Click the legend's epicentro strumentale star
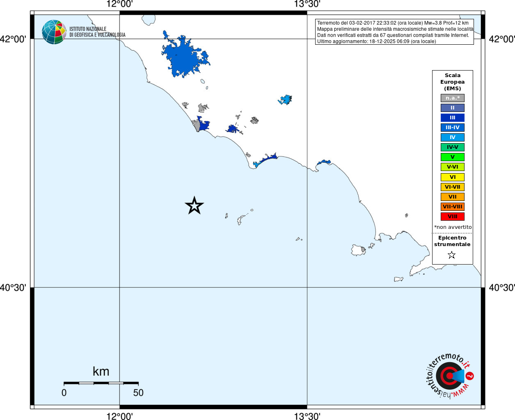The width and height of the screenshot is (515, 420). 452,255
